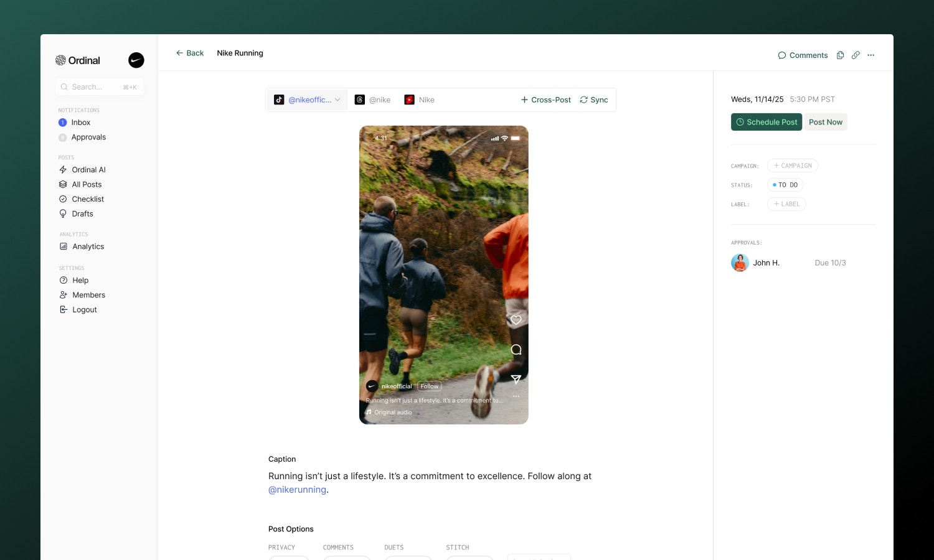The image size is (934, 560).
Task: Click the Members people icon
Action: point(64,295)
